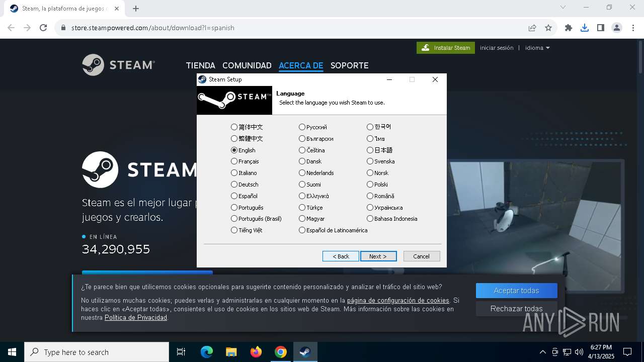Viewport: 644px width, 362px height.
Task: Open iniciar sesión link
Action: (497, 48)
